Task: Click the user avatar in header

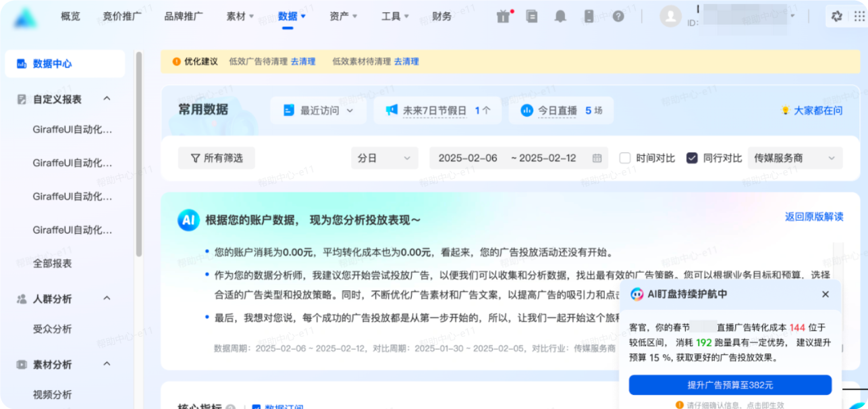Action: point(670,16)
